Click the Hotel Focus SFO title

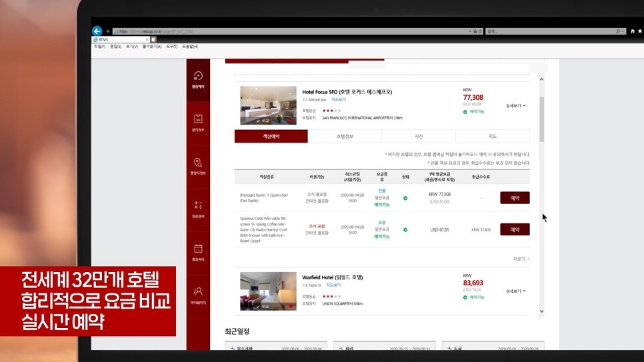[347, 92]
